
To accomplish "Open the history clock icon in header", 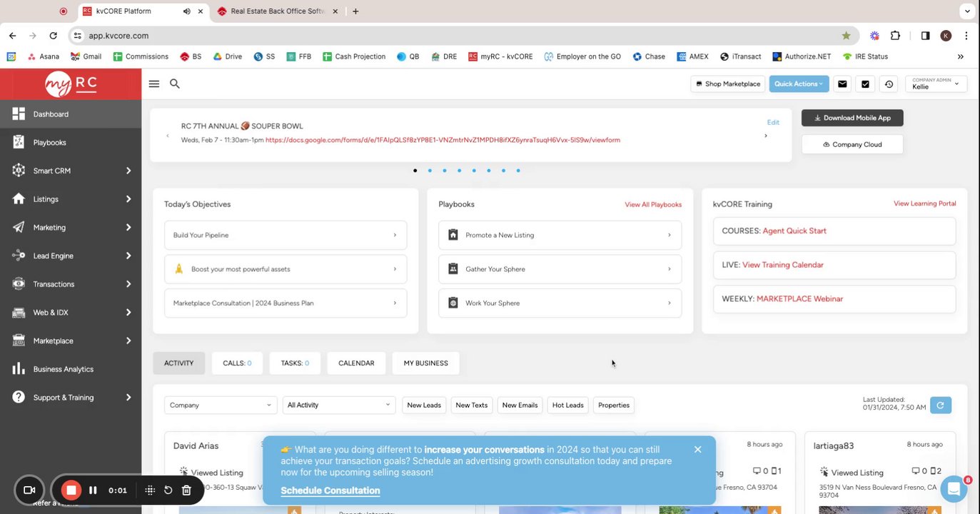I will tap(889, 84).
